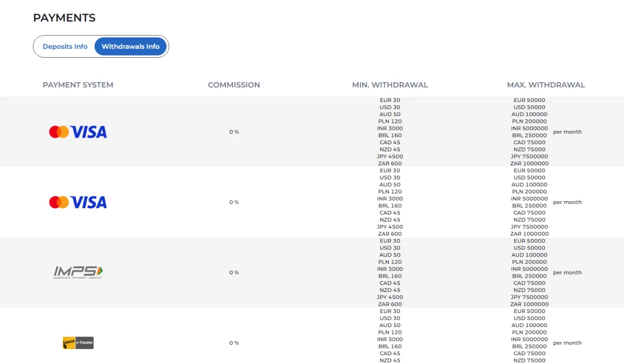Click 0 % commission in first Visa row
This screenshot has width=624, height=364.
click(234, 132)
